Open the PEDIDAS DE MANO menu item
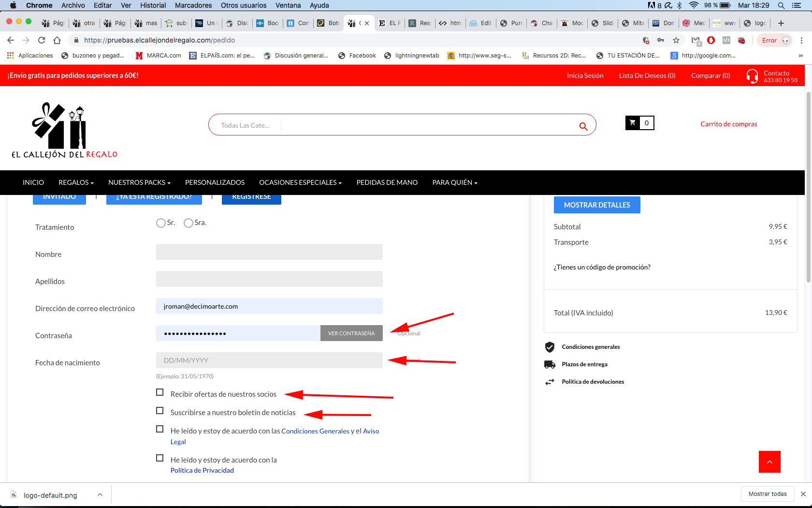The image size is (812, 508). pos(387,182)
